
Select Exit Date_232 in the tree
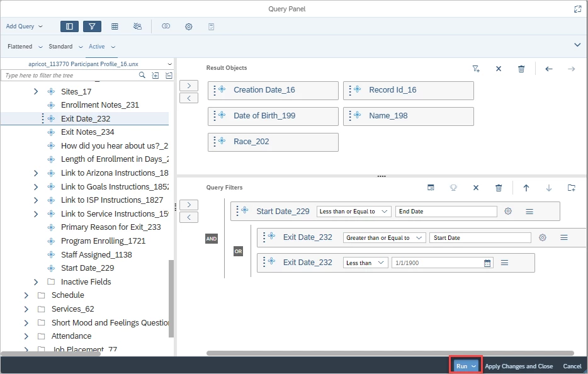click(x=86, y=118)
